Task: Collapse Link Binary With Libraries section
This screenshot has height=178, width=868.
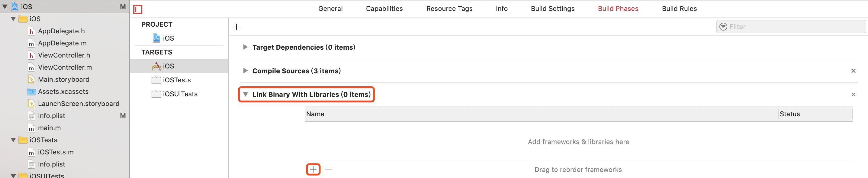Action: [245, 94]
